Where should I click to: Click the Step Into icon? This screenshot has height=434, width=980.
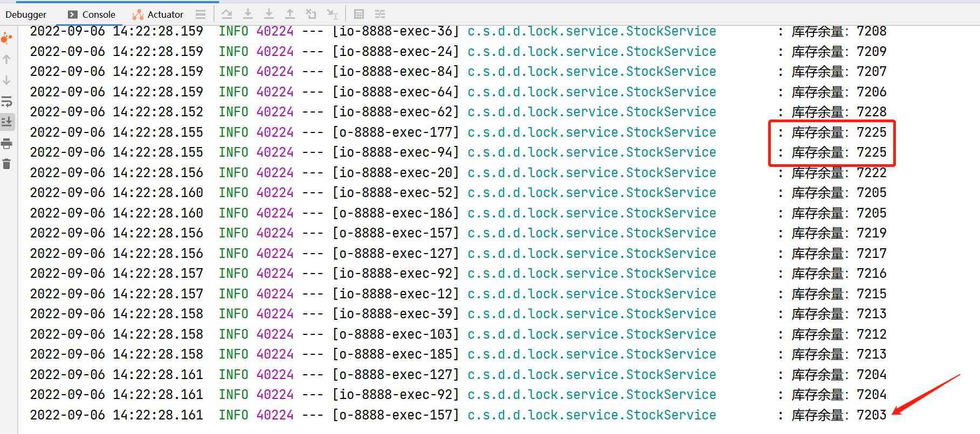(248, 14)
